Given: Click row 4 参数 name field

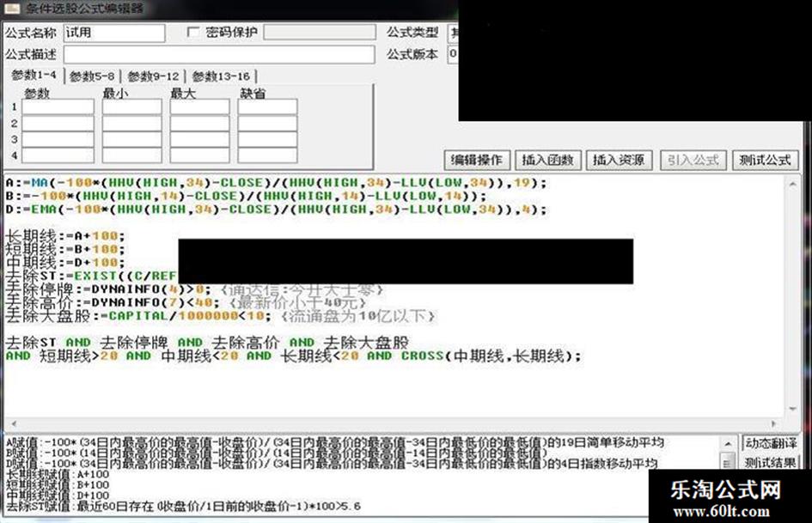Looking at the screenshot, I should tap(58, 155).
